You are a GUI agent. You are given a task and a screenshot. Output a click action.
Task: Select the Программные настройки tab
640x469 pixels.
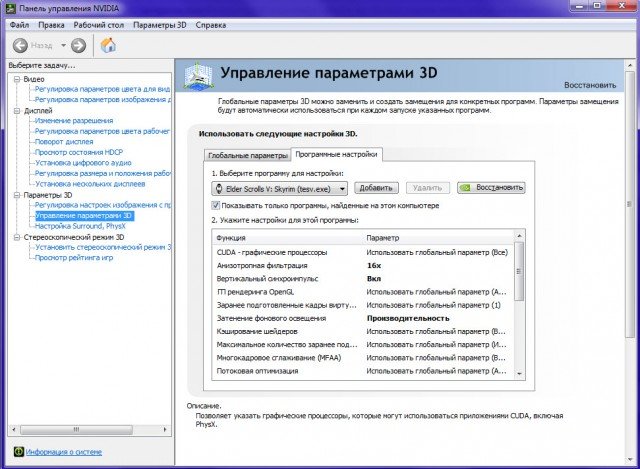[336, 154]
